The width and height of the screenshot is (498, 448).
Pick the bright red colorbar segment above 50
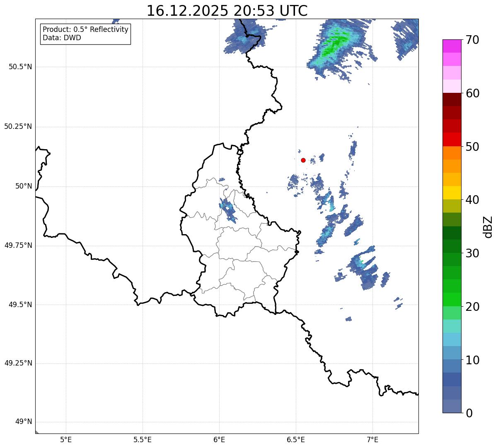click(x=452, y=139)
